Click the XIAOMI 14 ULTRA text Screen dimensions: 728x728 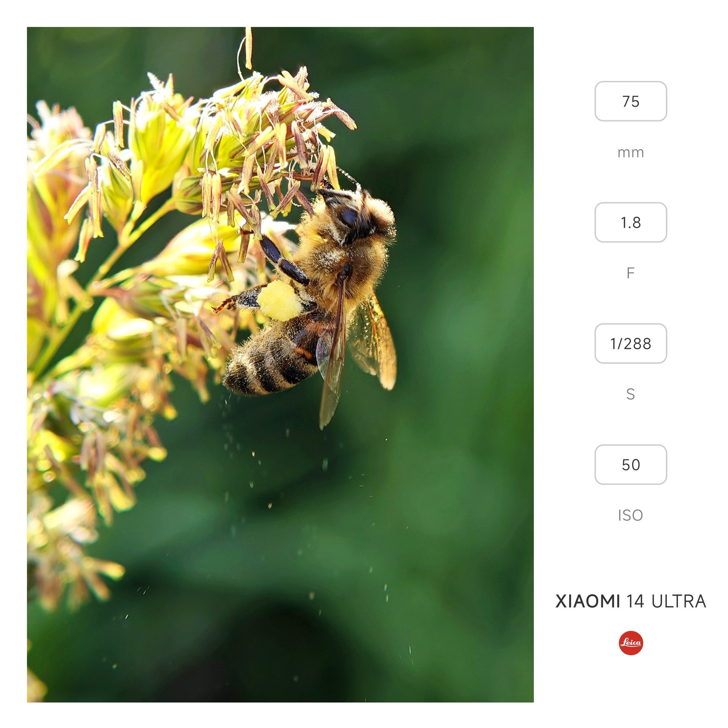click(x=631, y=601)
